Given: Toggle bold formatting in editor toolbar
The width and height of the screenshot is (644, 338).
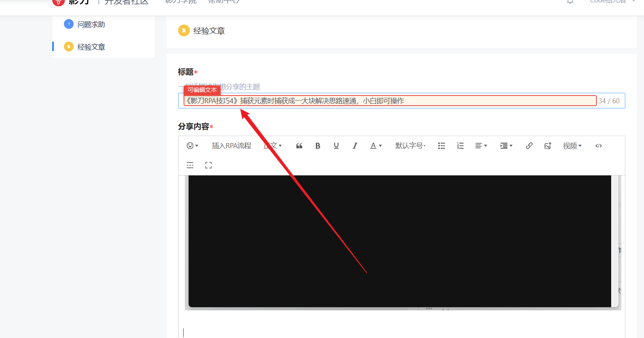Looking at the screenshot, I should [x=318, y=146].
